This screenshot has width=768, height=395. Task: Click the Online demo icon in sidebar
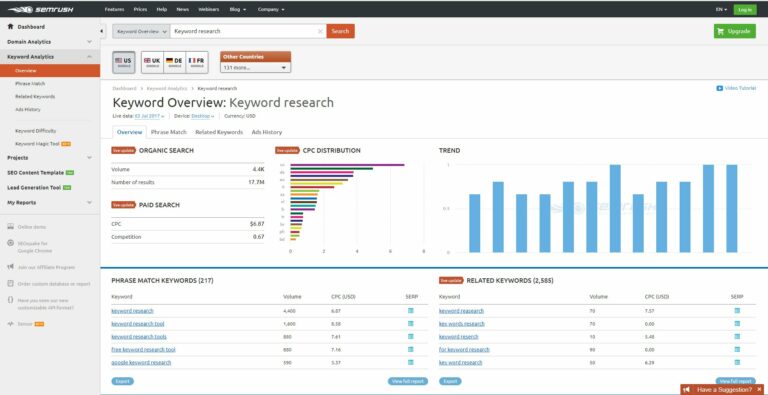pyautogui.click(x=10, y=227)
